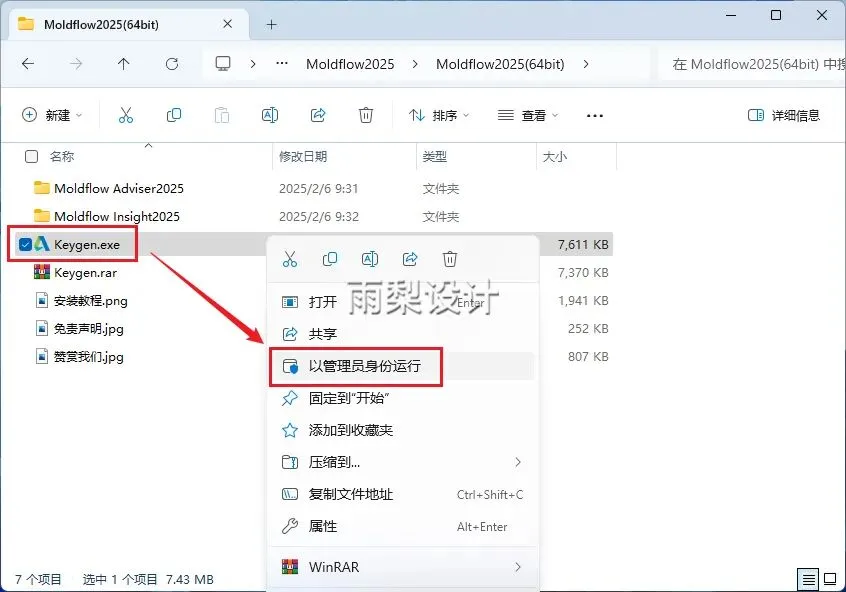Image resolution: width=846 pixels, height=592 pixels.
Task: Expand the WinRAR submenu
Action: pyautogui.click(x=517, y=567)
